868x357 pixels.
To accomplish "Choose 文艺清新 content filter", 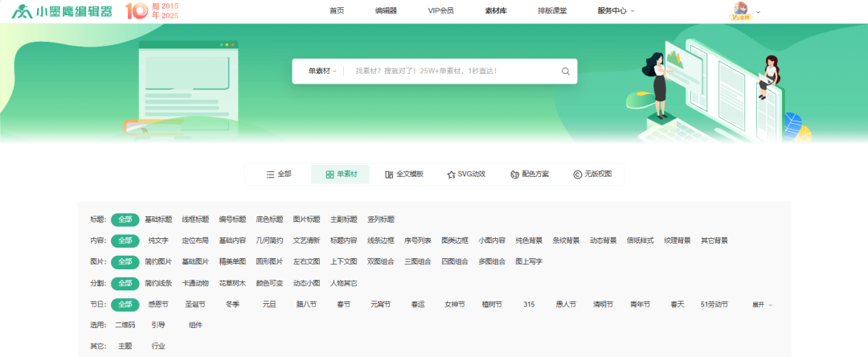I will 307,240.
